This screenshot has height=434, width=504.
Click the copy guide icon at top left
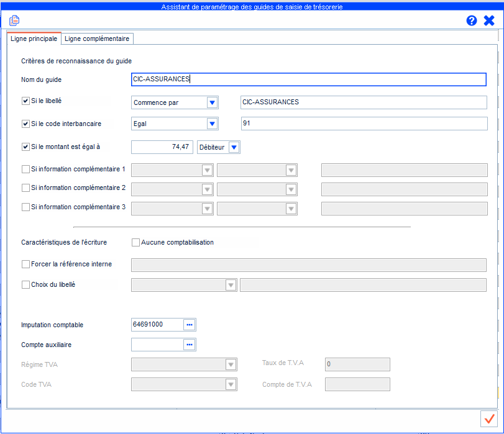(x=14, y=20)
